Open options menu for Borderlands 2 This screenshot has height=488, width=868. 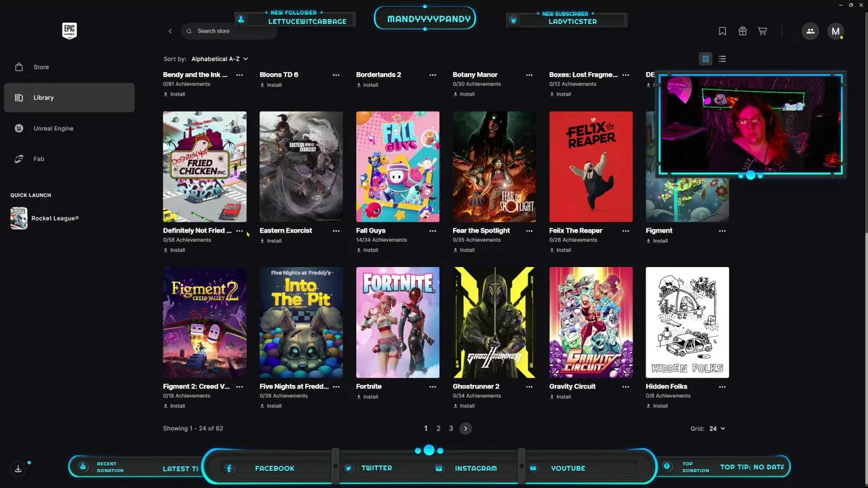pos(433,75)
